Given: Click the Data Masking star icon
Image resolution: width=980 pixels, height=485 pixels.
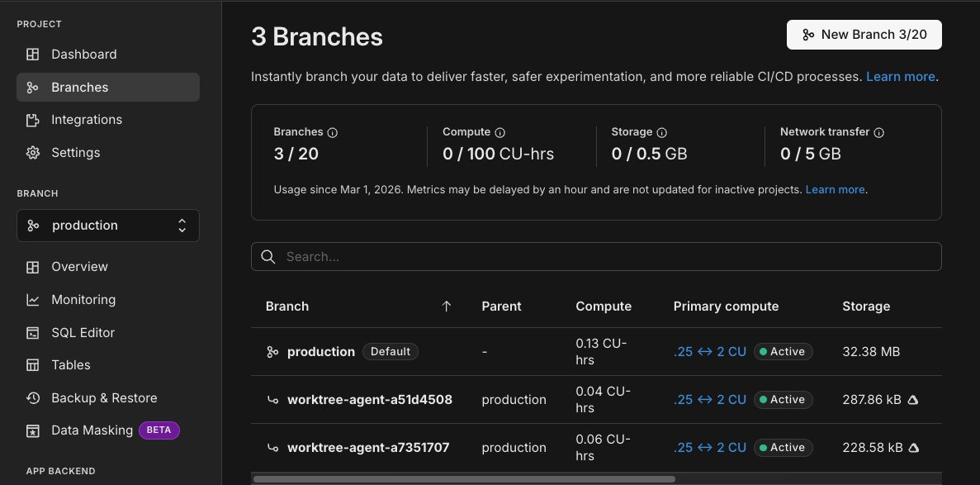Looking at the screenshot, I should coord(32,430).
